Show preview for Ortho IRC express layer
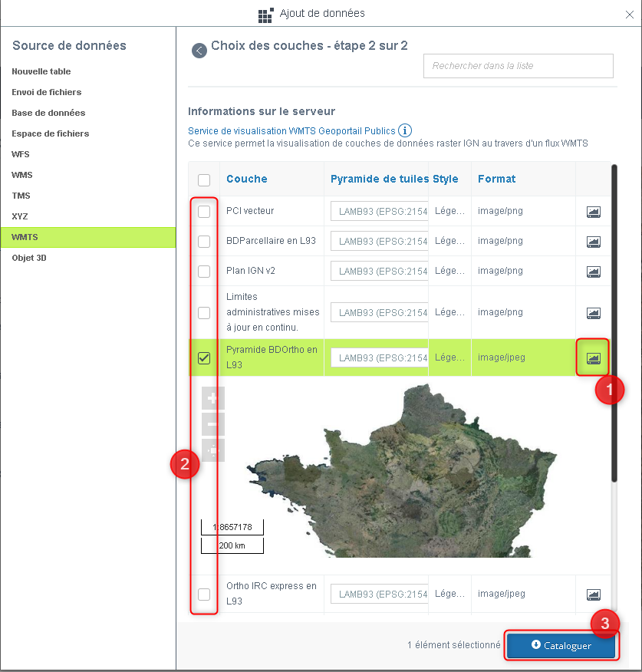 point(593,595)
